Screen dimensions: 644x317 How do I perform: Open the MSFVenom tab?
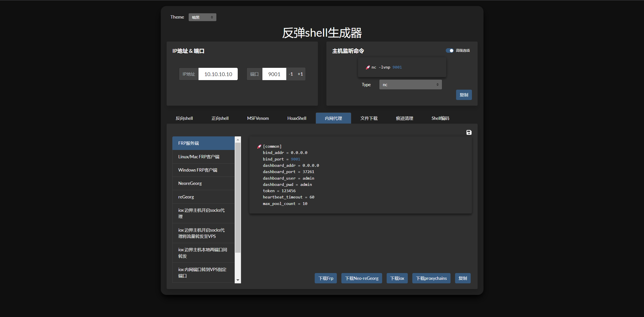coord(258,118)
